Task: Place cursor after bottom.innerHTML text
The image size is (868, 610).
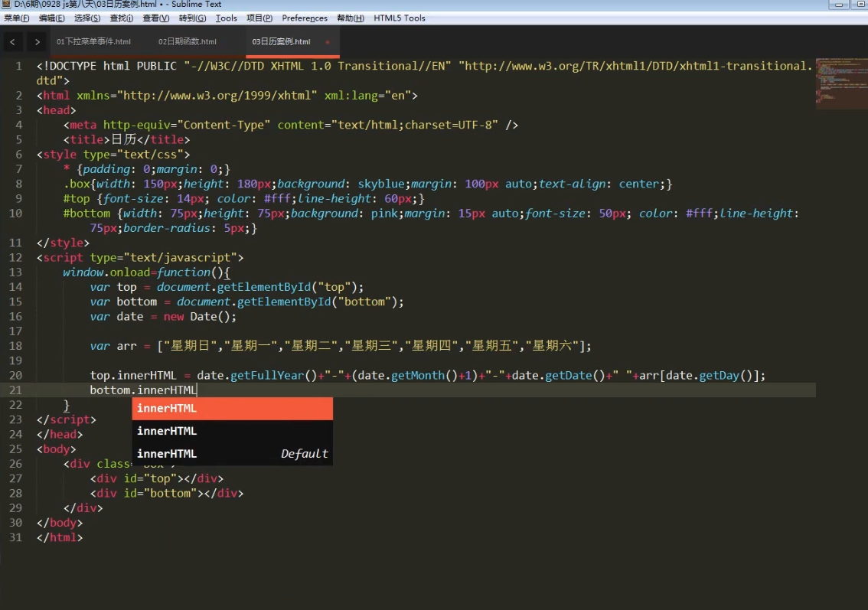Action: click(x=197, y=390)
